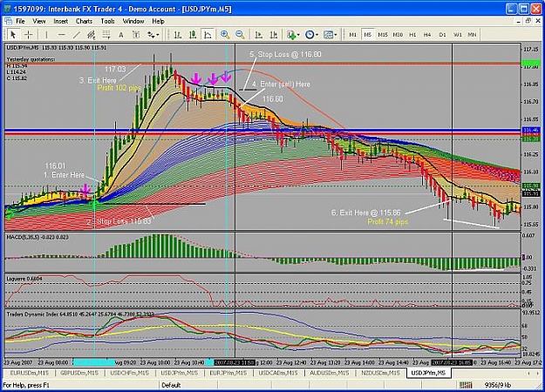Select the equidistant channel tool
Viewport: 545px width, 392px height.
tap(91, 35)
